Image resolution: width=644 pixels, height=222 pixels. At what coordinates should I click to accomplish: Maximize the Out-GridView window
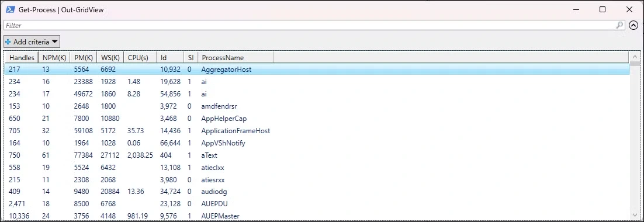click(603, 9)
